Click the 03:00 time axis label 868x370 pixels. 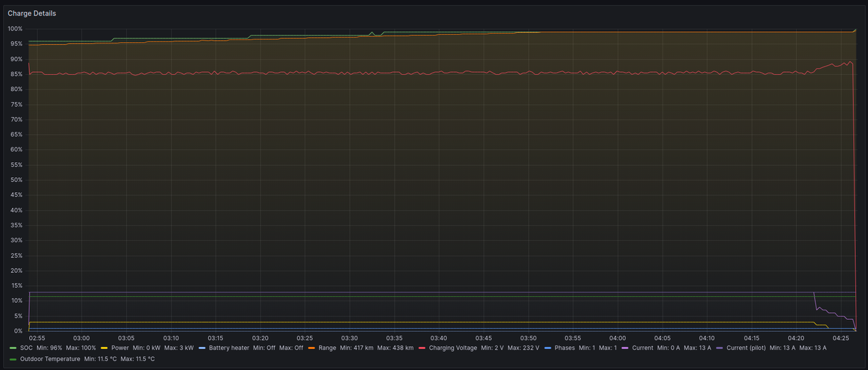coord(81,337)
